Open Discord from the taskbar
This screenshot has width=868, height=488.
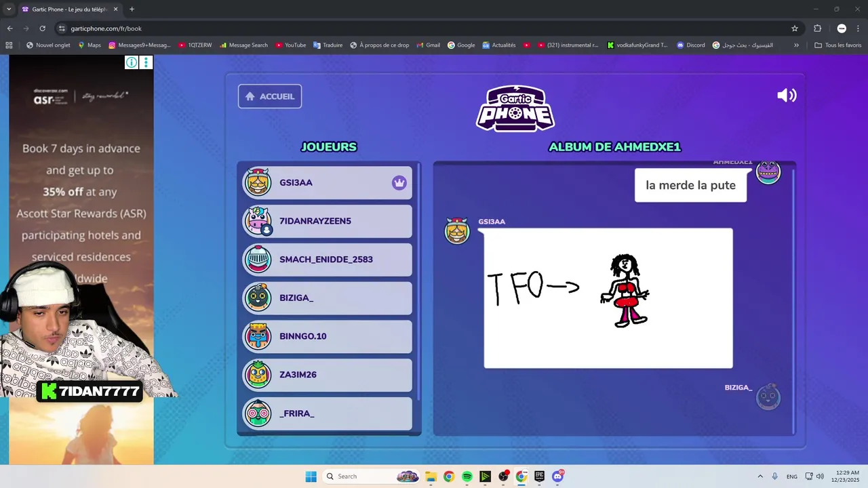558,476
